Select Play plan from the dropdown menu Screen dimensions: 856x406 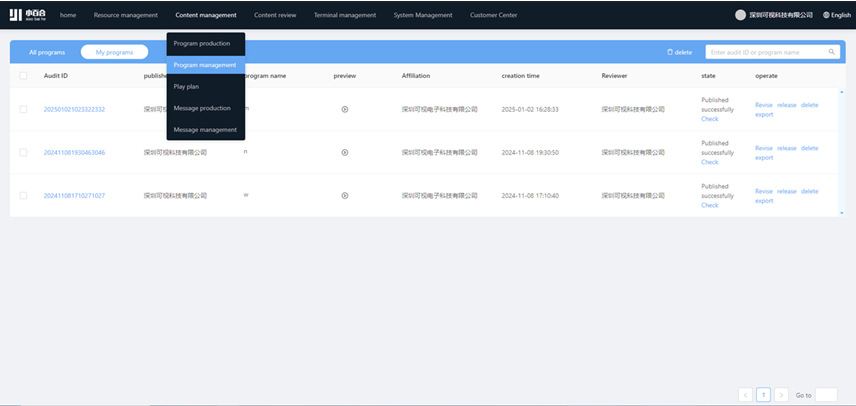click(x=187, y=87)
